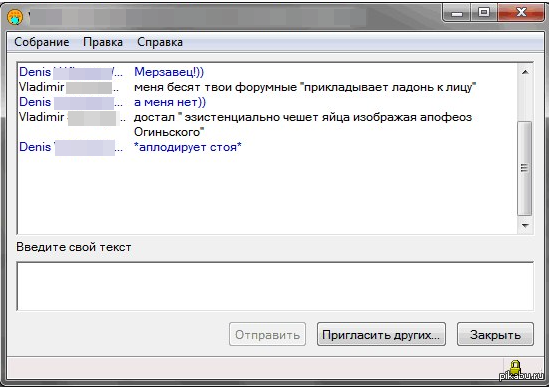Screen dimensions: 549x387
Task: Open the Правка menu
Action: pyautogui.click(x=103, y=42)
